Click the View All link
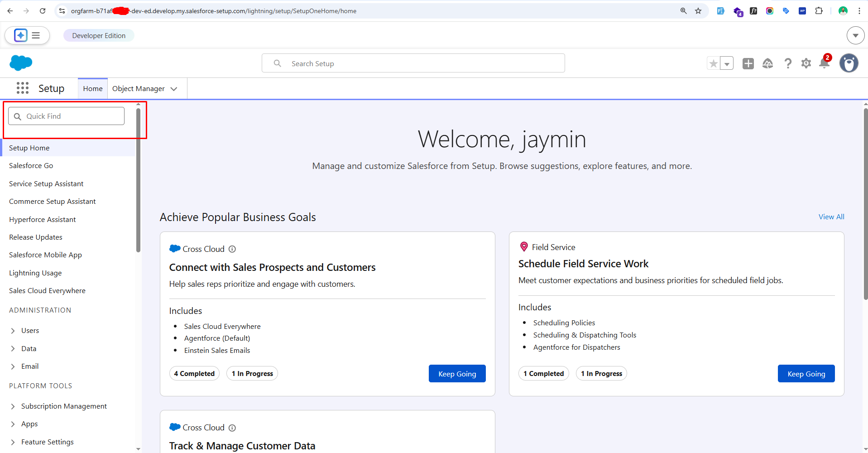The height and width of the screenshot is (453, 868). point(831,217)
